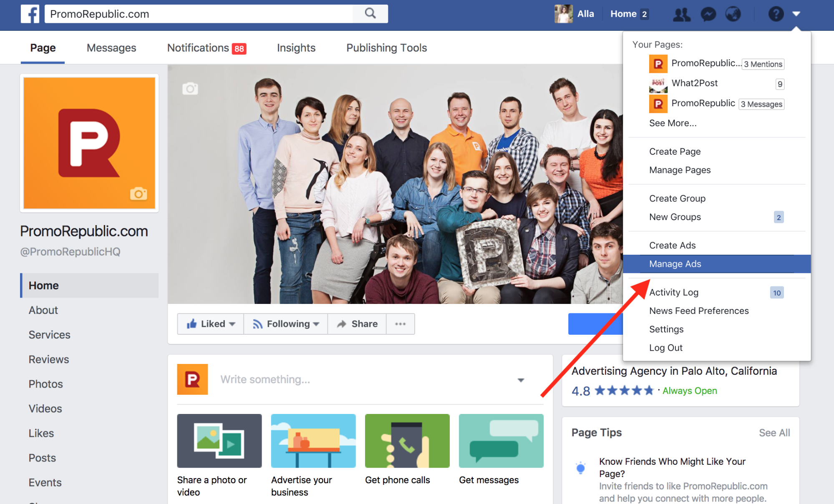This screenshot has height=504, width=834.
Task: Click the What2Post page icon
Action: pyautogui.click(x=658, y=84)
